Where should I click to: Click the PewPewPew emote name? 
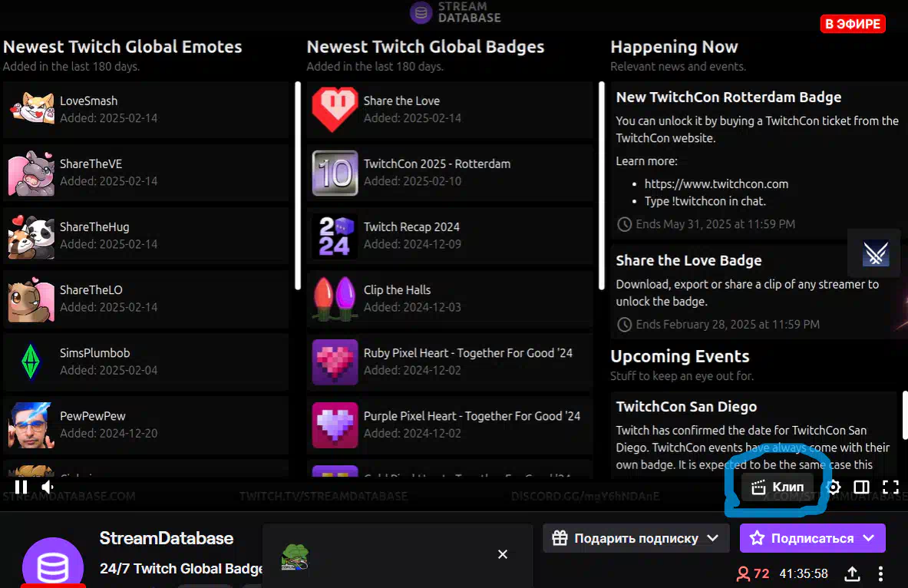(93, 416)
